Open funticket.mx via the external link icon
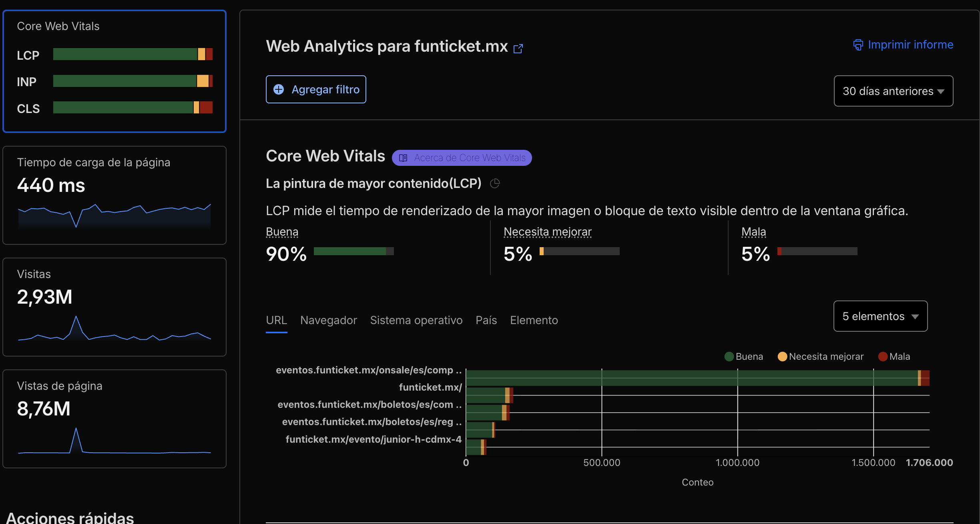This screenshot has height=524, width=980. pyautogui.click(x=518, y=48)
